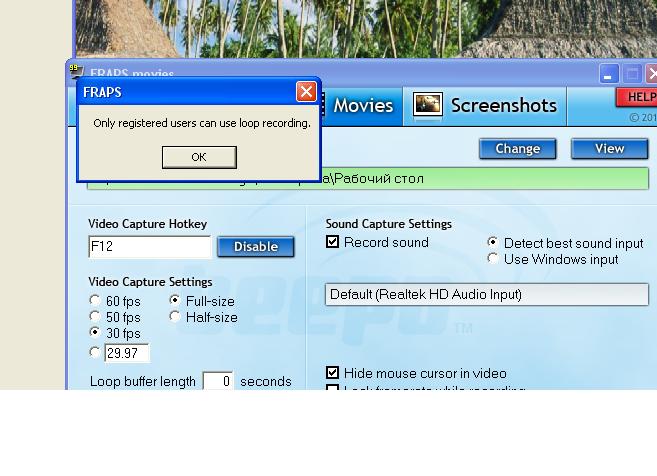The image size is (657, 476).
Task: Close the FRAPS loop recording message
Action: tap(306, 92)
